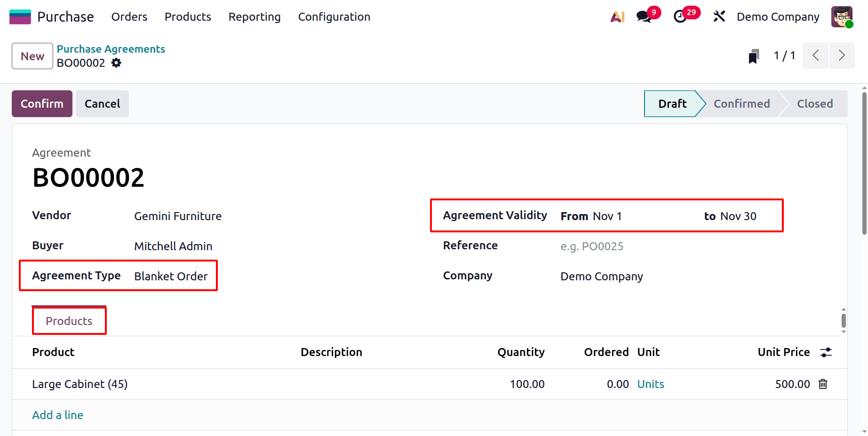868x436 pixels.
Task: Set agreement stage to Confirmed
Action: tap(742, 103)
